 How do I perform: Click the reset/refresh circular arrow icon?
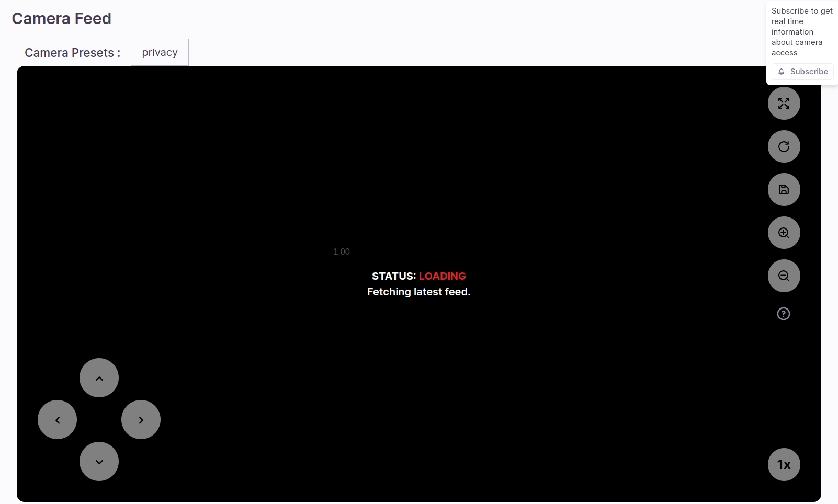[x=784, y=146]
